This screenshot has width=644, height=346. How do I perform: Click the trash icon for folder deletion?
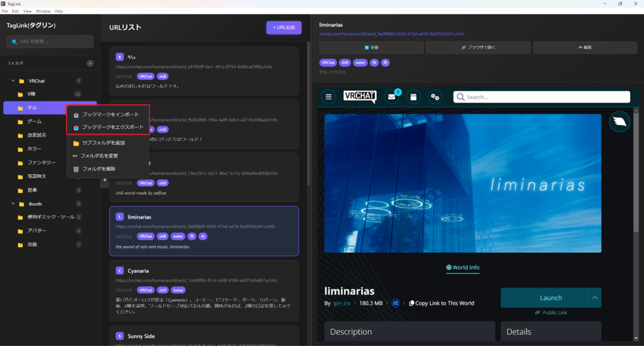click(x=76, y=169)
